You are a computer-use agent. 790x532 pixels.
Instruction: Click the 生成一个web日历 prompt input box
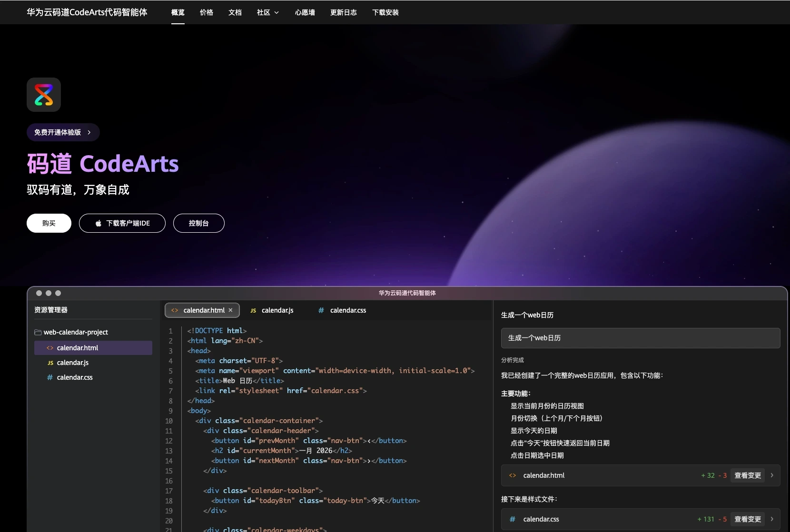click(x=641, y=338)
